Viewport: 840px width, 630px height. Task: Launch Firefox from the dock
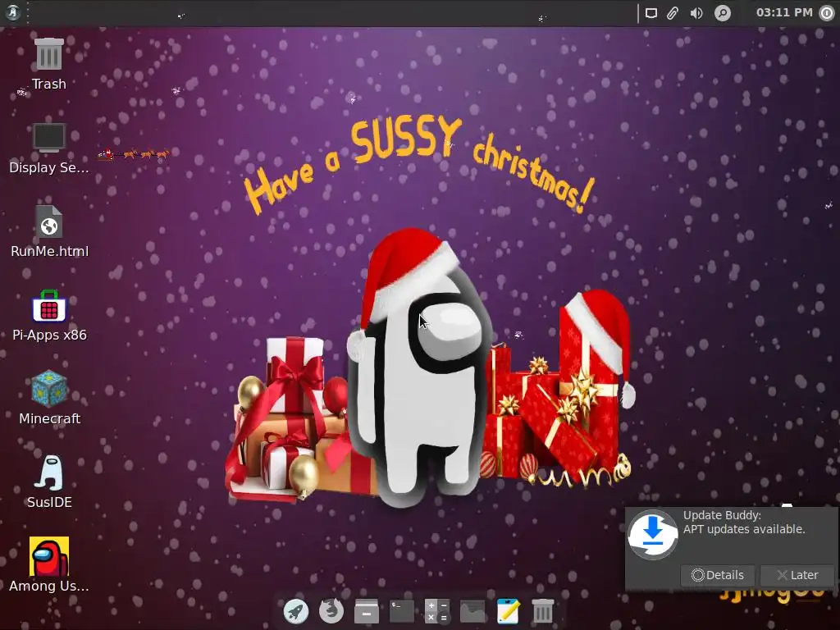[x=331, y=611]
